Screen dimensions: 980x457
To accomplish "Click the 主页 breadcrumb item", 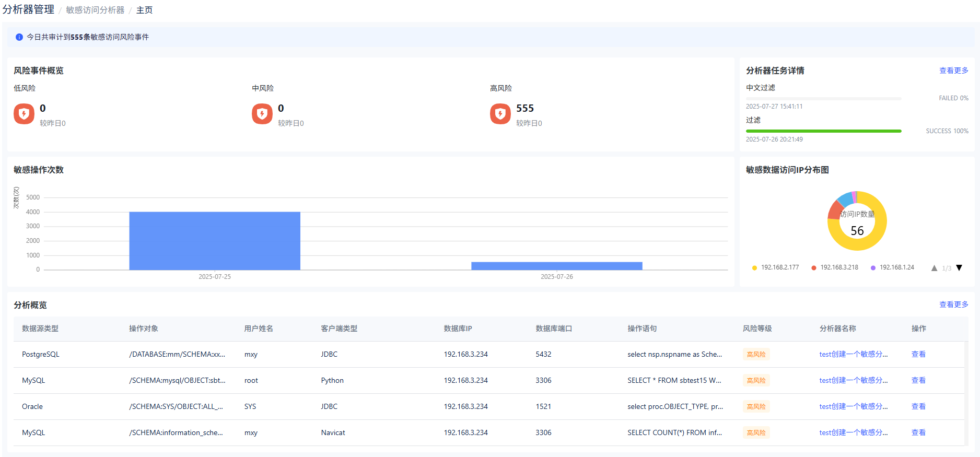I will coord(144,10).
